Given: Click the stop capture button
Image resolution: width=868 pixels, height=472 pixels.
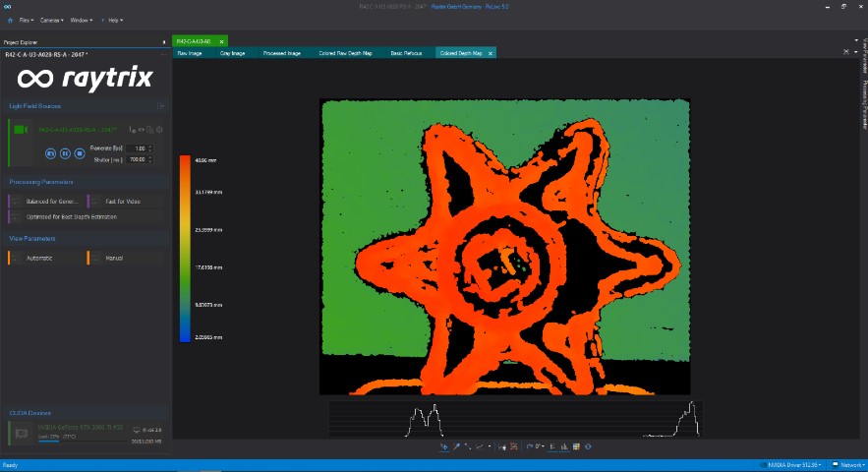Looking at the screenshot, I should (80, 153).
